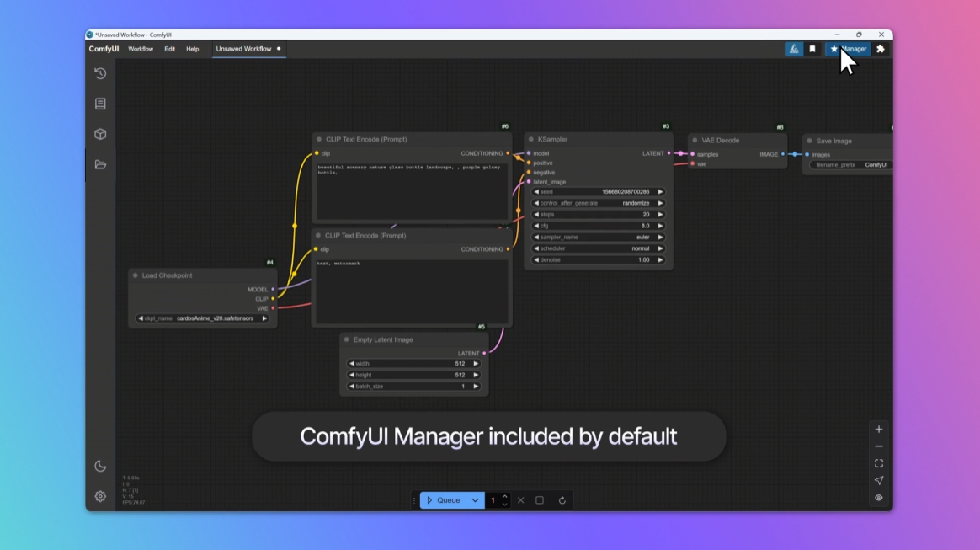Viewport: 980px width, 550px height.
Task: Toggle dark theme with the moon icon
Action: (x=100, y=467)
